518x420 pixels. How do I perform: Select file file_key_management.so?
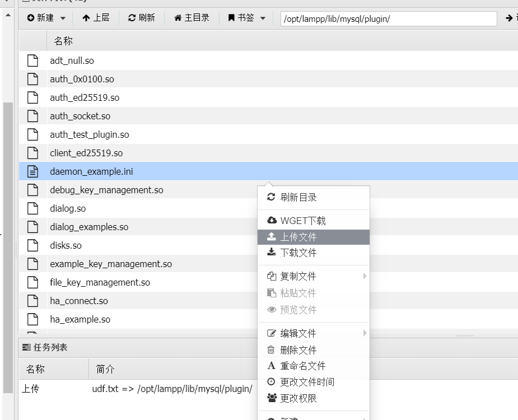point(100,283)
